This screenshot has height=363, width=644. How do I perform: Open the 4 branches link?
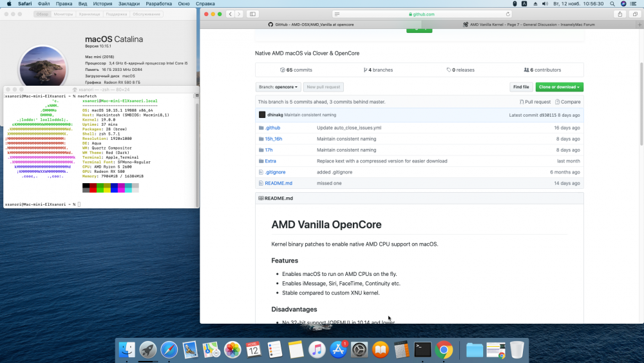click(378, 70)
